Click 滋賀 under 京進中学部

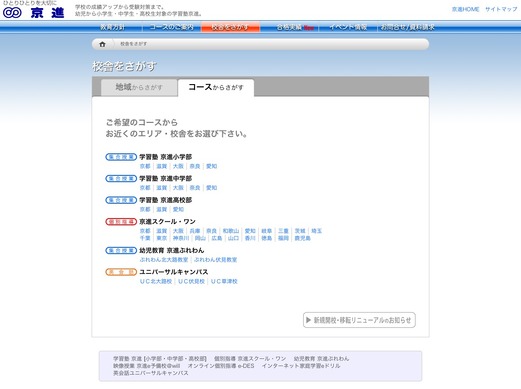(x=162, y=188)
